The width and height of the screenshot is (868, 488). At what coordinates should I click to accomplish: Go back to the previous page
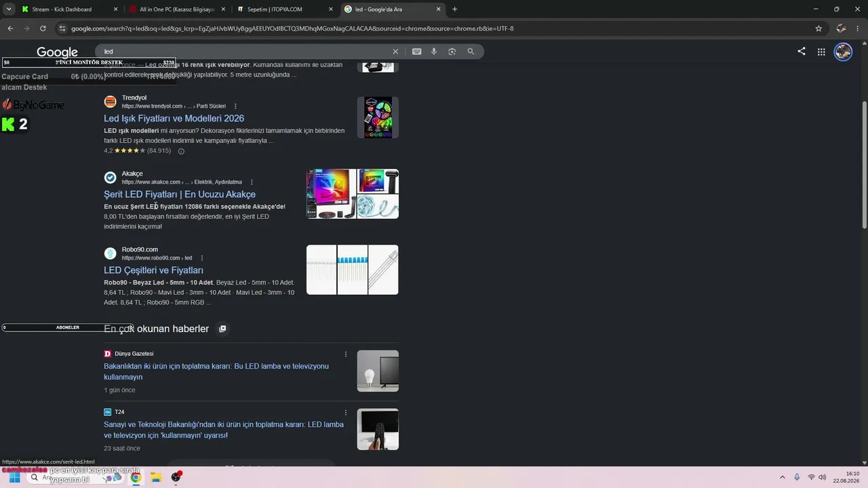pyautogui.click(x=10, y=28)
